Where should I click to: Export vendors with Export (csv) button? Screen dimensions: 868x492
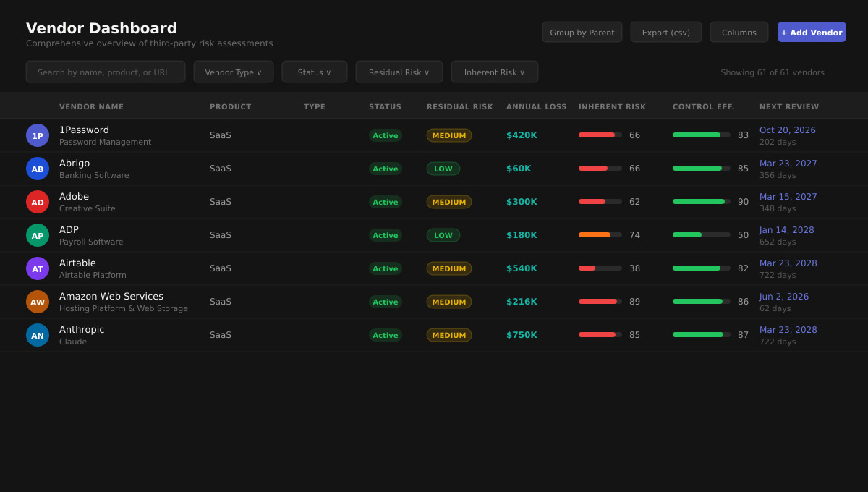[666, 32]
